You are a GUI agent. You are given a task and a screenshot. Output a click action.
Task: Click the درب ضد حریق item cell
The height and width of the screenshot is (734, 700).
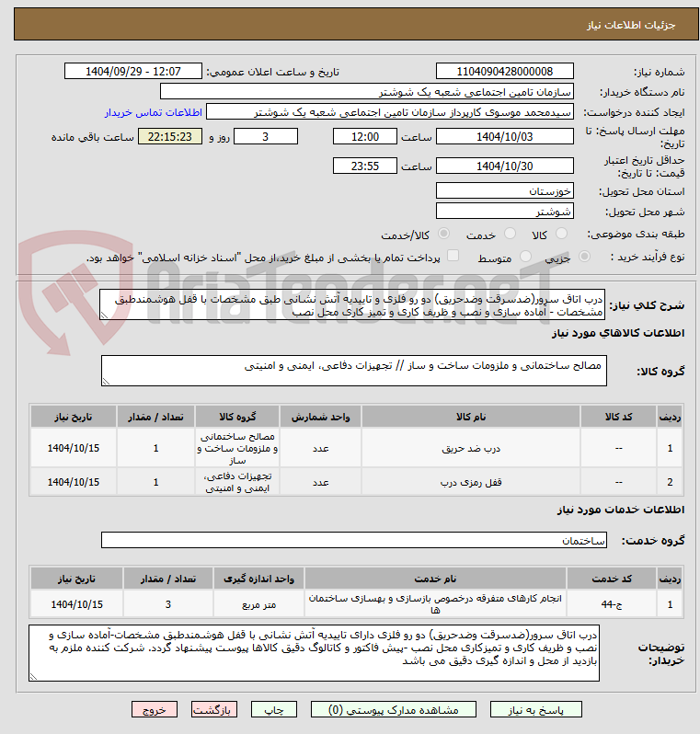click(x=471, y=448)
